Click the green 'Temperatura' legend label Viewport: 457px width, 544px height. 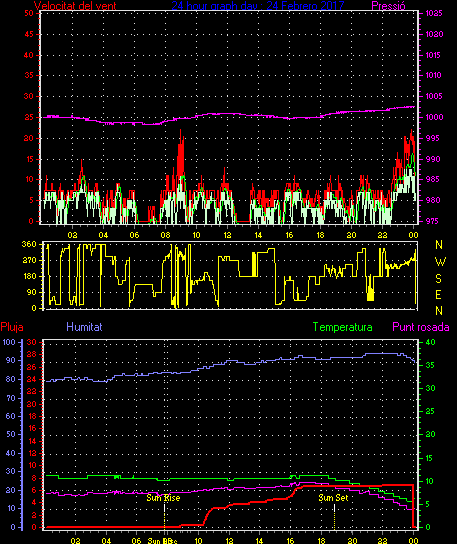(342, 327)
